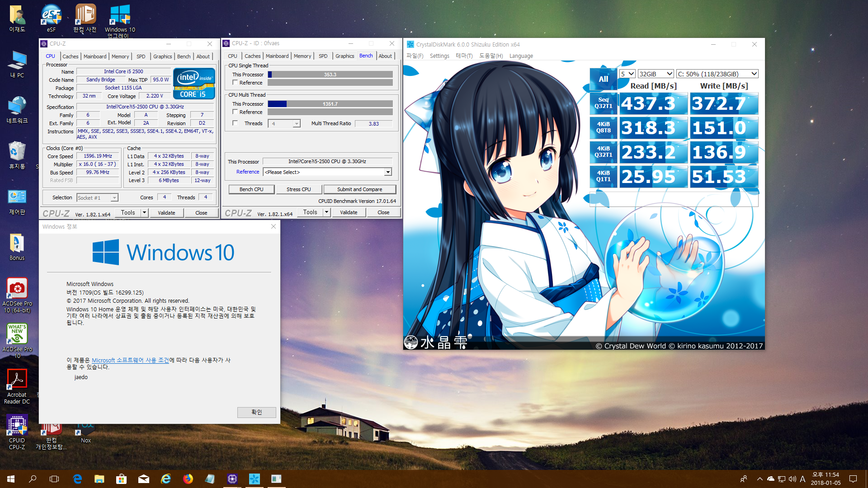Open the 이재도 user folder icon
The image size is (868, 488).
17,18
